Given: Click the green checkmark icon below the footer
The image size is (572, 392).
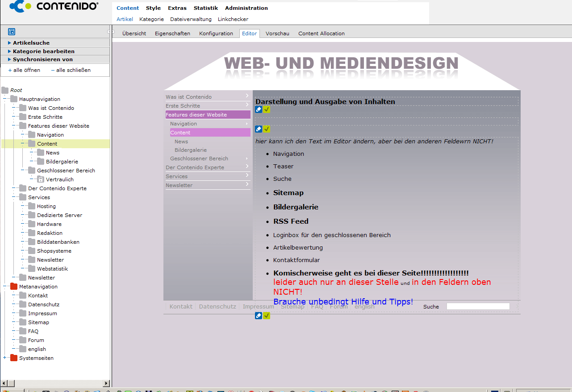Looking at the screenshot, I should coord(267,316).
